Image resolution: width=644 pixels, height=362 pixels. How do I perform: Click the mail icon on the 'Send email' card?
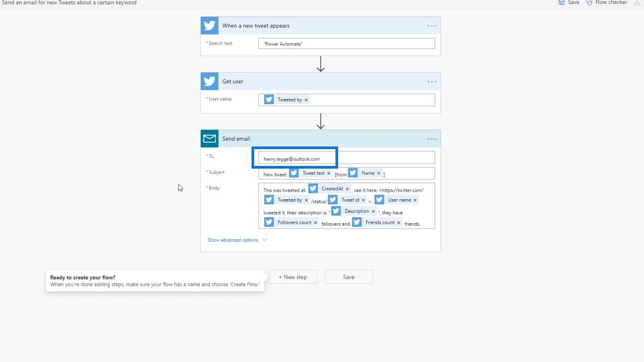tap(210, 139)
